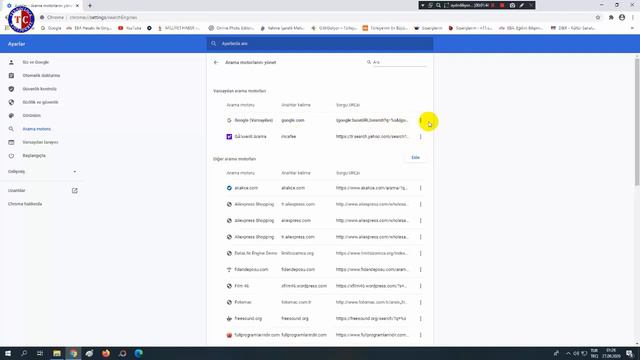The height and width of the screenshot is (360, 640).
Task: Open Chrome hakkında page
Action: 25,204
